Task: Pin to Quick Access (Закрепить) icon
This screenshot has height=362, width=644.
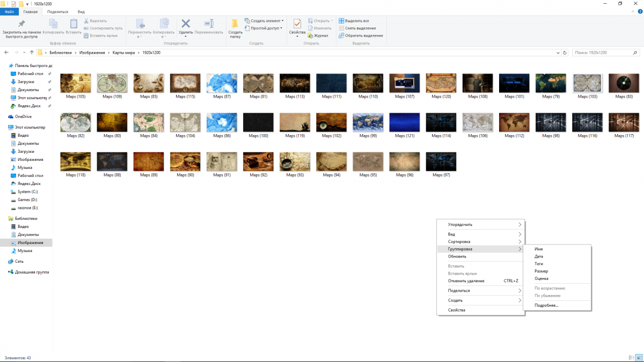Action: click(21, 24)
